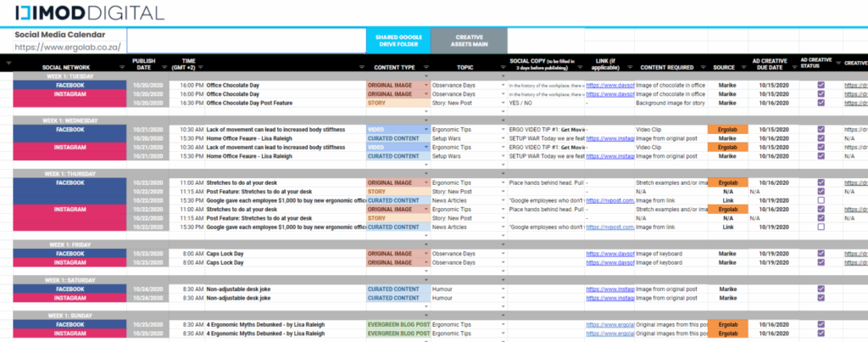Expand Content Type dropdown for first Office Chocolate Day

(426, 86)
